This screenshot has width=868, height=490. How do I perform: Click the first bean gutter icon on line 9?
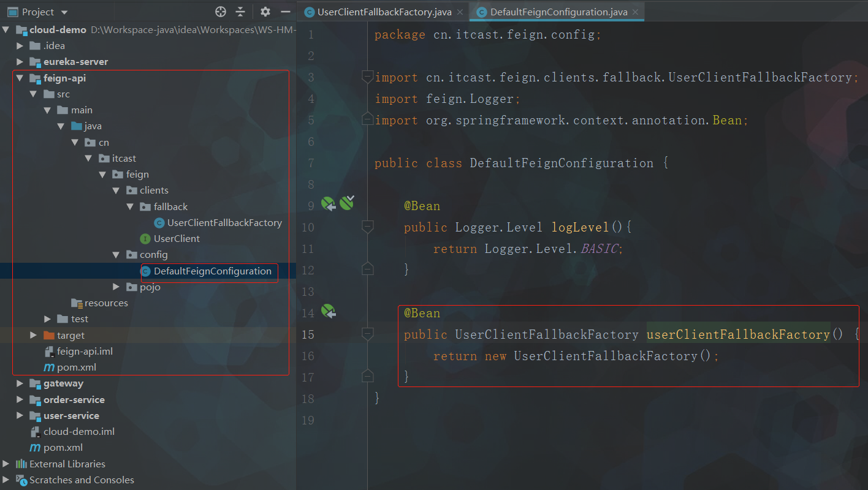pos(329,203)
